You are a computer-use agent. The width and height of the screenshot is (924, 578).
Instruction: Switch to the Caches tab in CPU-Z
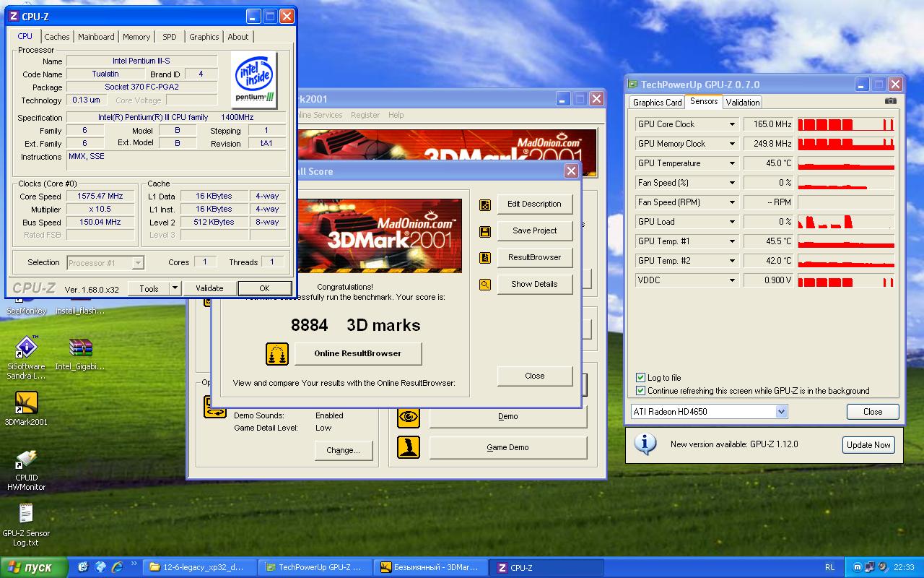pos(57,37)
